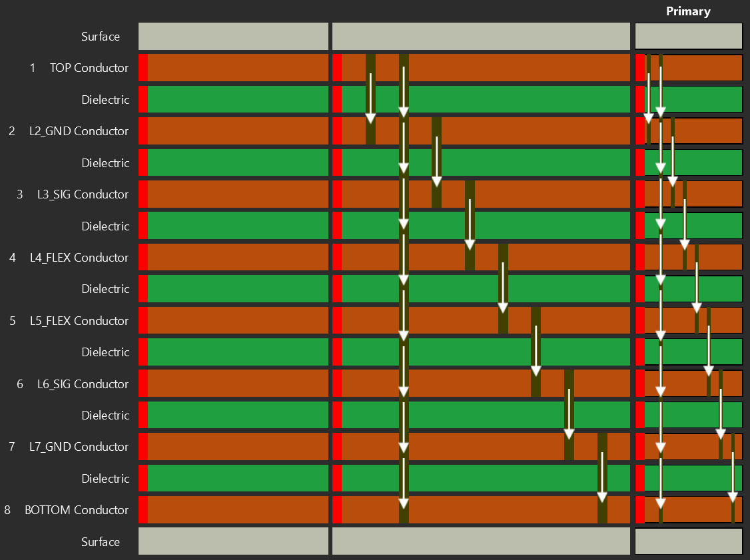750x560 pixels.
Task: Click the red edge of L4_FLEX in the first stackup column
Action: coord(143,257)
